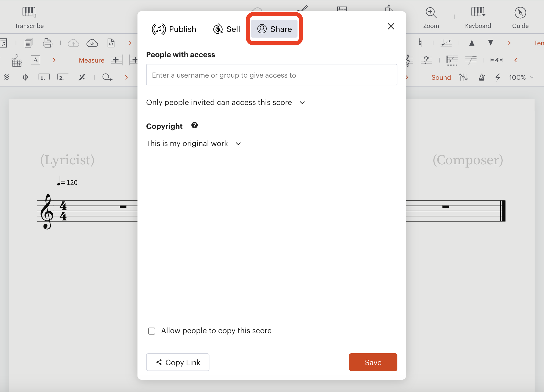Enable Allow people to copy this score
Viewport: 544px width, 392px height.
[x=152, y=331]
